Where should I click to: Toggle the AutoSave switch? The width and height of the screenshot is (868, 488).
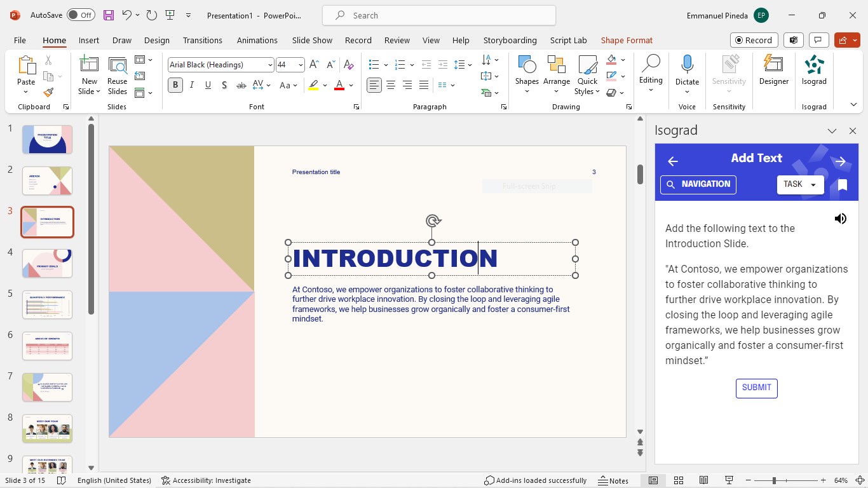[x=81, y=15]
